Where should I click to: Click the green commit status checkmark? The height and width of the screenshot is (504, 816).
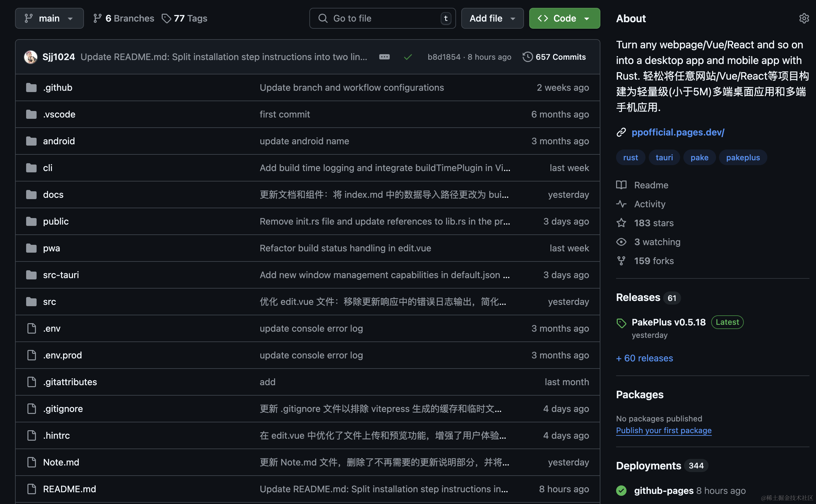pyautogui.click(x=407, y=57)
